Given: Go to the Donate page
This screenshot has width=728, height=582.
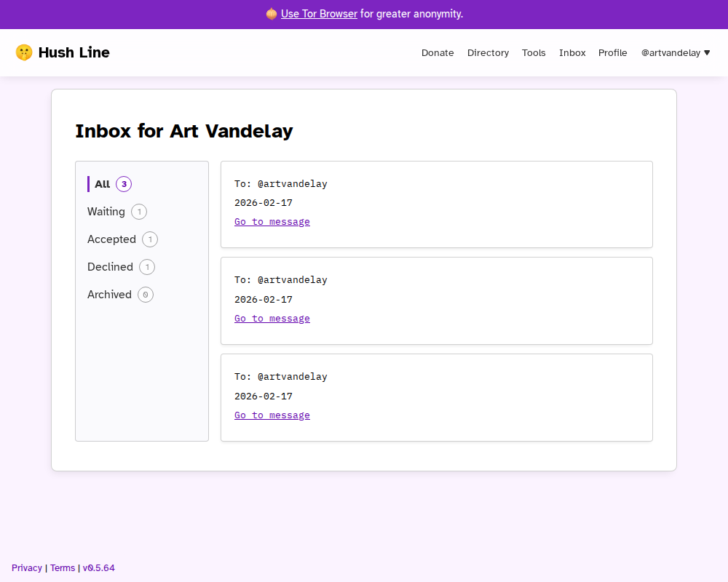Looking at the screenshot, I should coord(438,52).
